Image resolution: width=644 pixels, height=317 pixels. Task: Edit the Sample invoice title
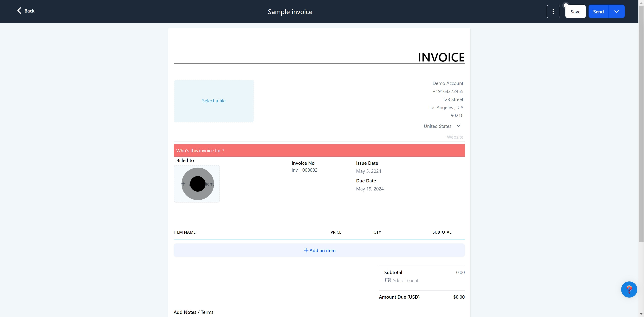[x=290, y=12]
